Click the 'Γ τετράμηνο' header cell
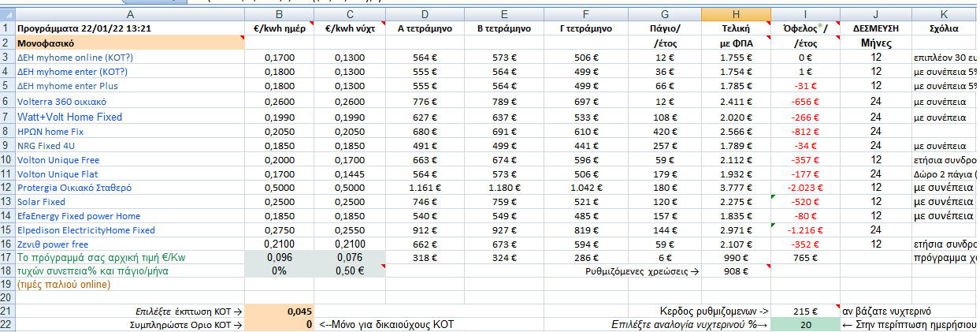This screenshot has height=332, width=980. point(585,28)
